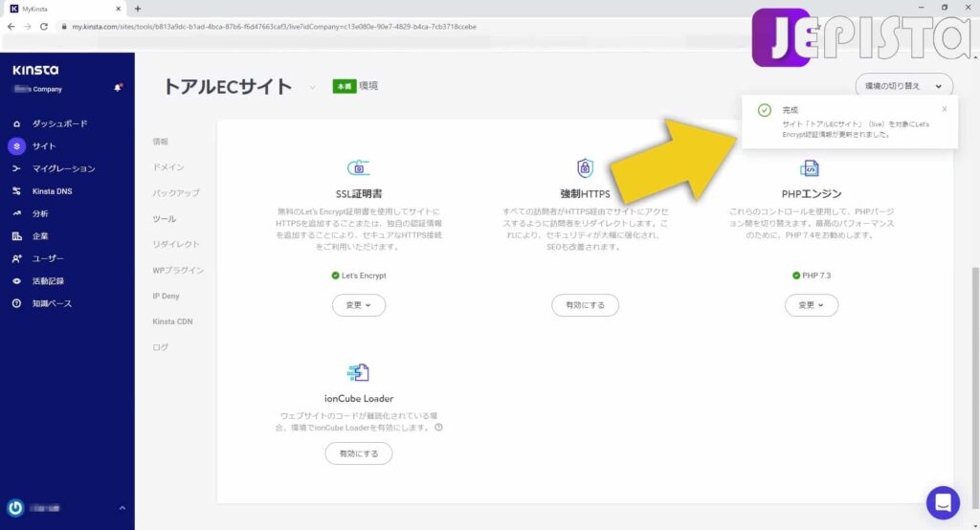Click the Kinsta DNS icon
This screenshot has width=980, height=530.
17,191
